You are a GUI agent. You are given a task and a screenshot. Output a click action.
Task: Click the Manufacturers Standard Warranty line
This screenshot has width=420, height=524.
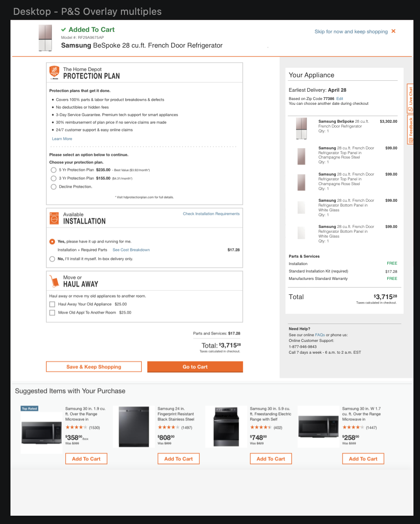click(318, 279)
